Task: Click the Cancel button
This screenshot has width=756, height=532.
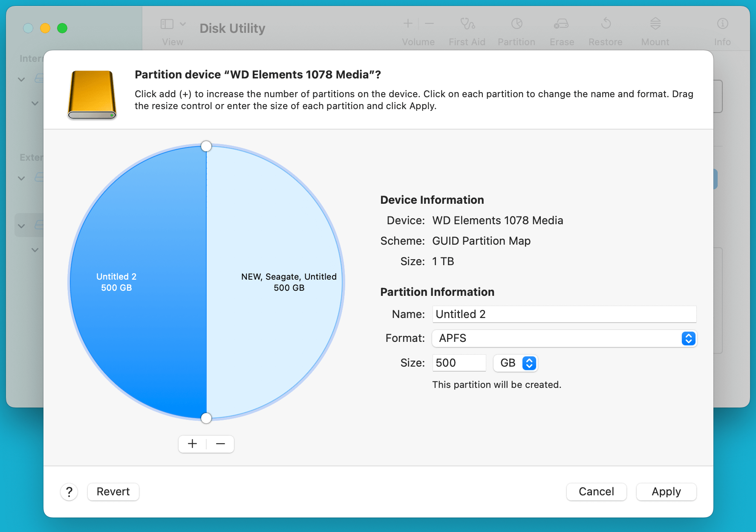Action: [x=596, y=492]
